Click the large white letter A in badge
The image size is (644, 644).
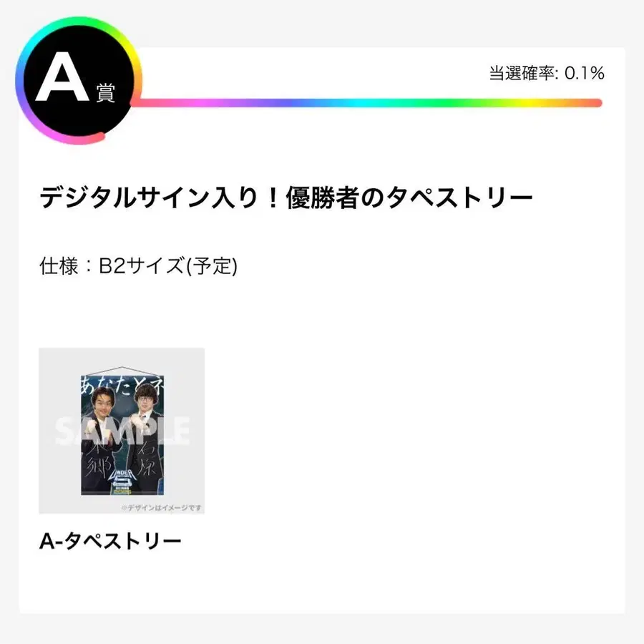coord(62,79)
